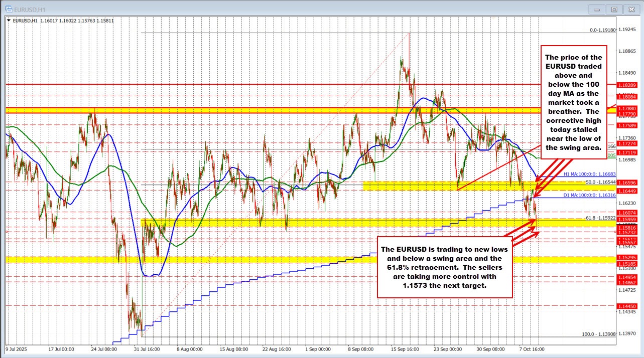Viewport: 644px width, 358px height.
Task: Minimize the EURUSD,H1 chart window
Action: click(598, 9)
